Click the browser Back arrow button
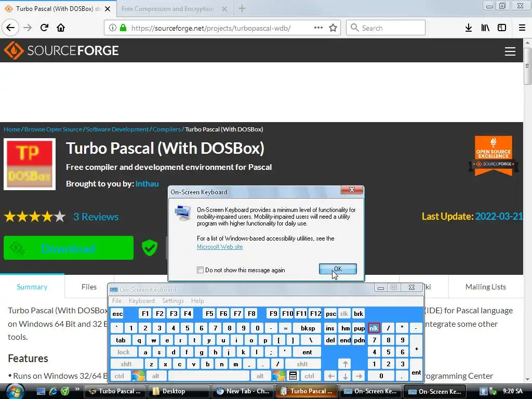 click(x=10, y=28)
